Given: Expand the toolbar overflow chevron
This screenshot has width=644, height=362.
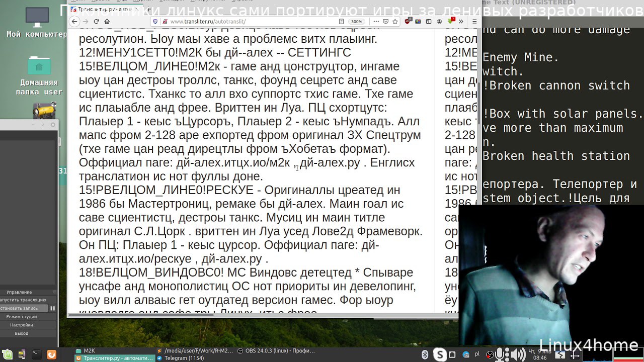Looking at the screenshot, I should [461, 22].
